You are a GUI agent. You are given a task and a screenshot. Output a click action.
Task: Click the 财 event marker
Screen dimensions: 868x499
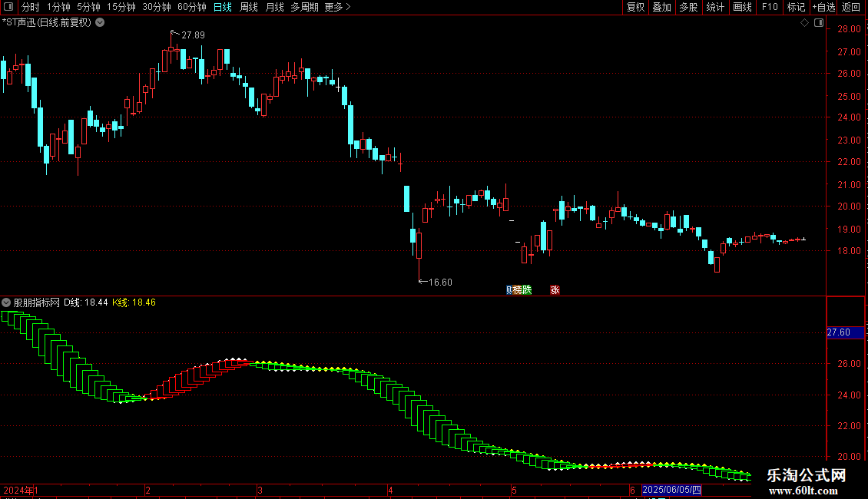509,290
